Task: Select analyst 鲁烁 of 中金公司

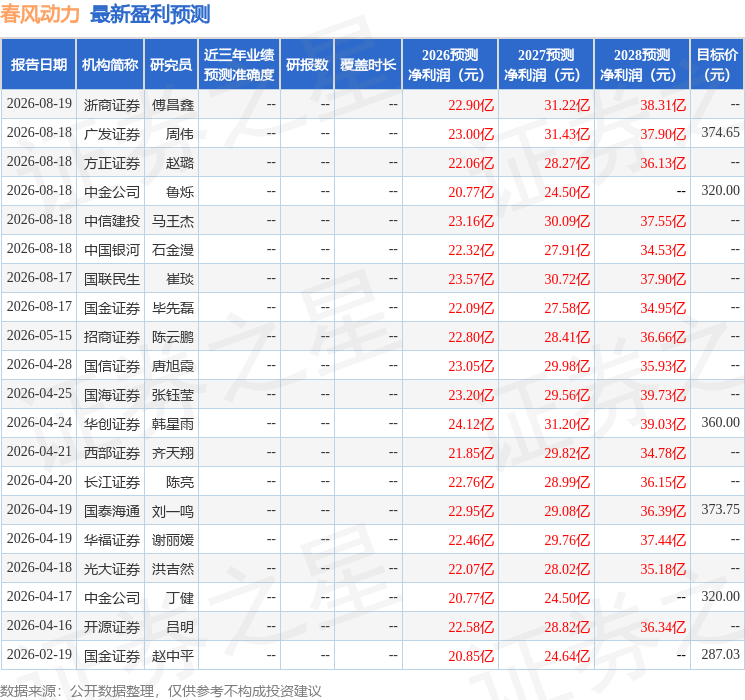Action: coord(180,192)
